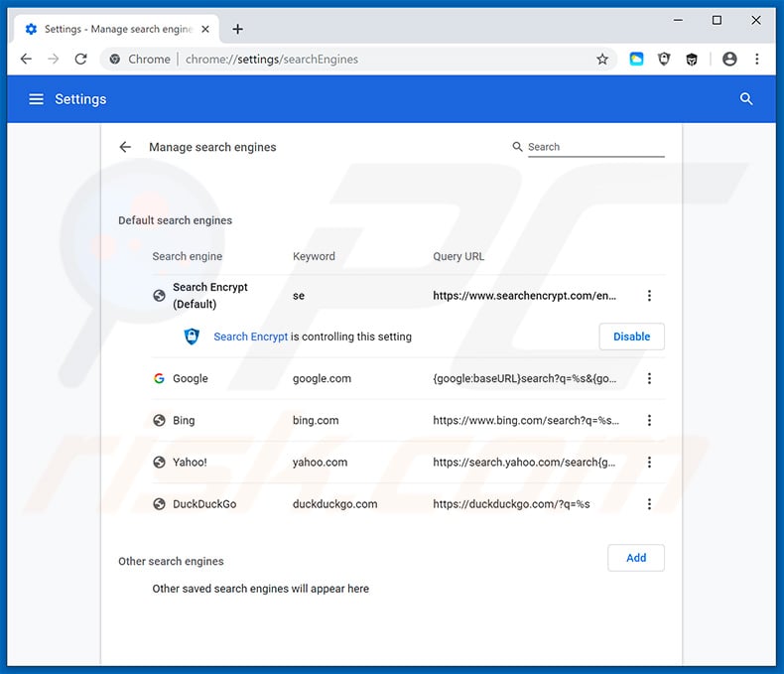Click the Other search engines heading
Image resolution: width=784 pixels, height=674 pixels.
click(x=171, y=561)
